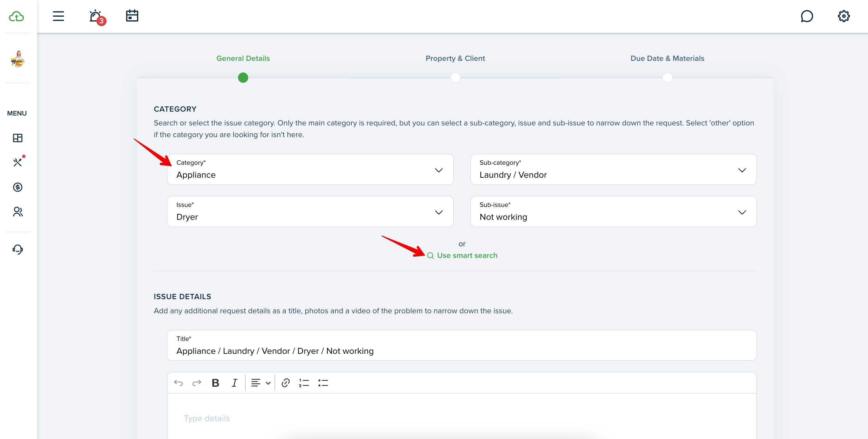Click the CATEGORY section heading

tap(175, 109)
